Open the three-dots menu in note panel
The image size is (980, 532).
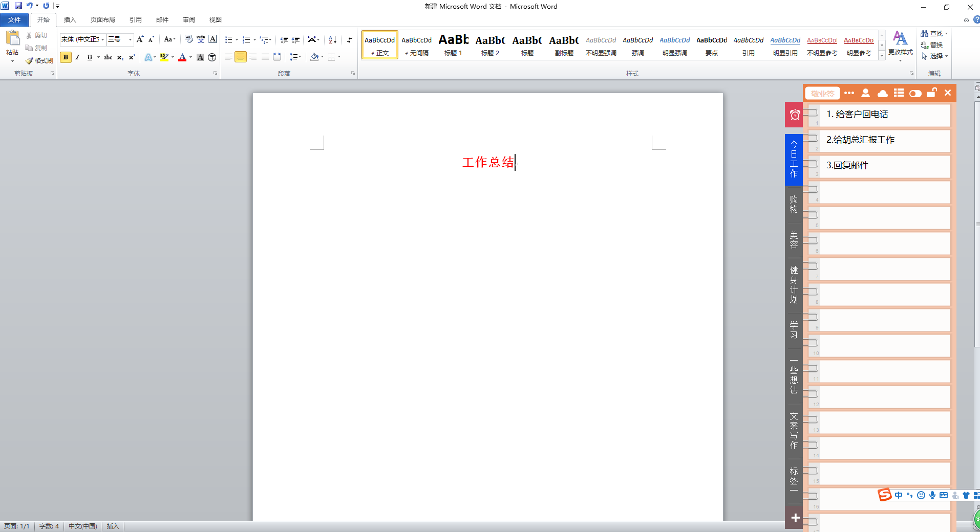tap(849, 93)
